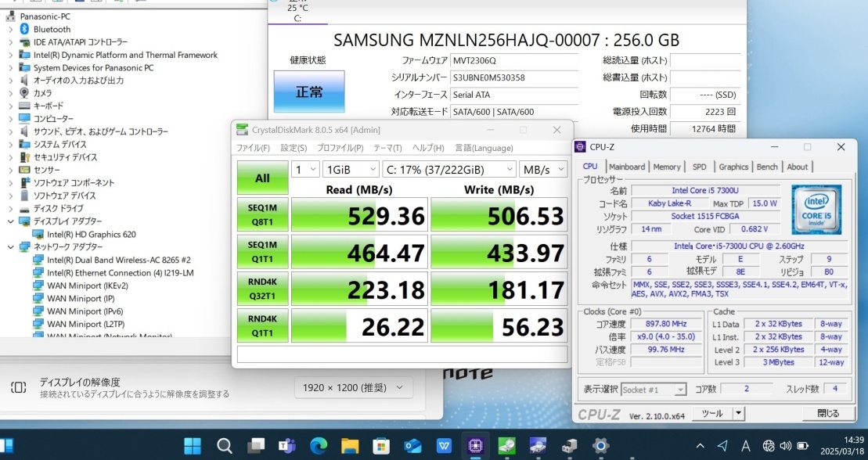Collapse the ネットワーク アダプター node
The width and height of the screenshot is (868, 460).
(10, 247)
